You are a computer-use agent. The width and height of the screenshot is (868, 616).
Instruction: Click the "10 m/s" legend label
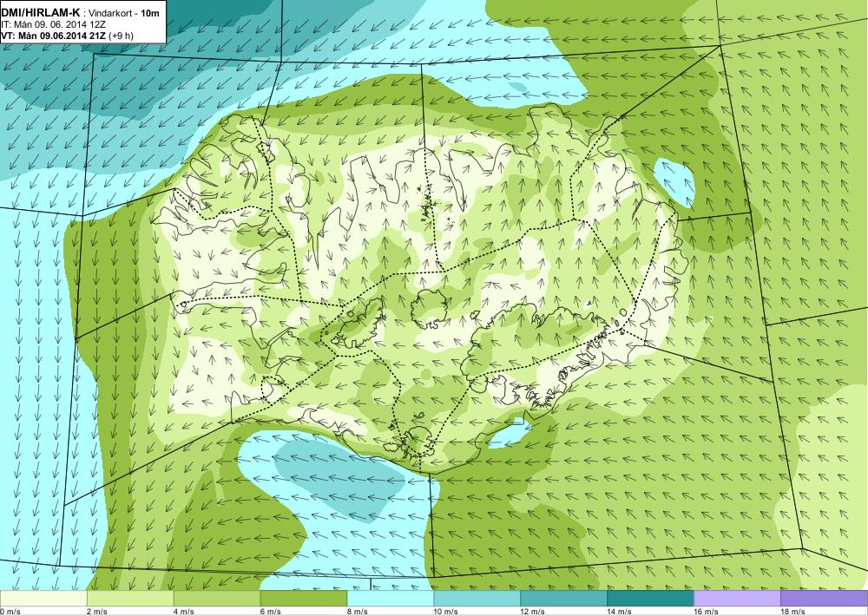[446, 612]
